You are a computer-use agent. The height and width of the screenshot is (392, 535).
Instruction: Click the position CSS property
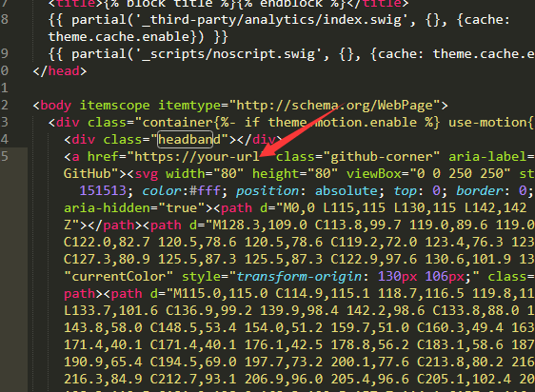click(267, 190)
